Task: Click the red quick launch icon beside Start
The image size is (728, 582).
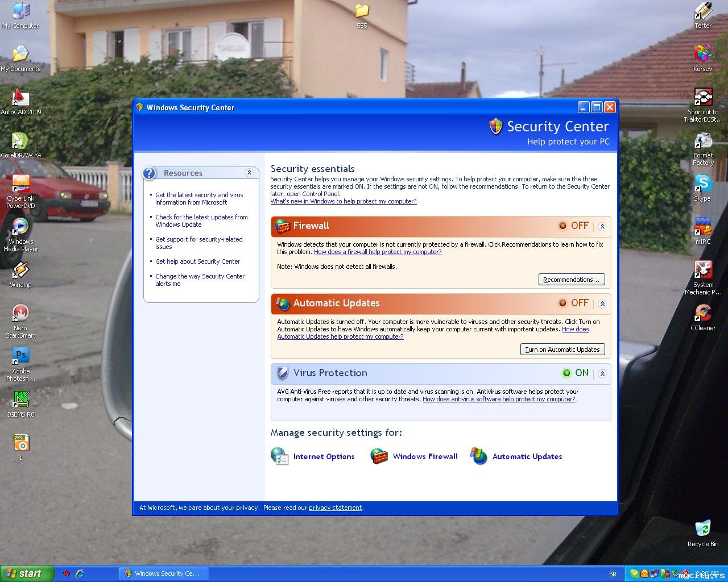Action: click(x=67, y=573)
